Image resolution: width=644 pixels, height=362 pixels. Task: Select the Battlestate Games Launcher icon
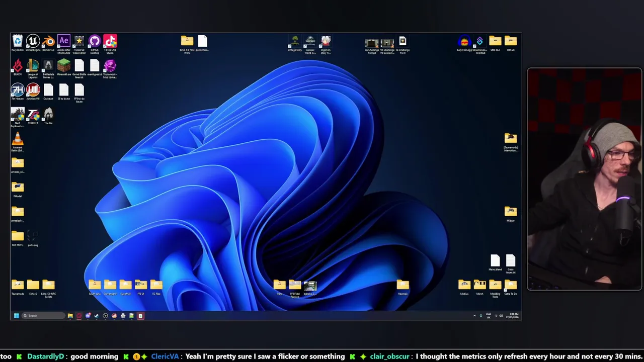pyautogui.click(x=48, y=69)
